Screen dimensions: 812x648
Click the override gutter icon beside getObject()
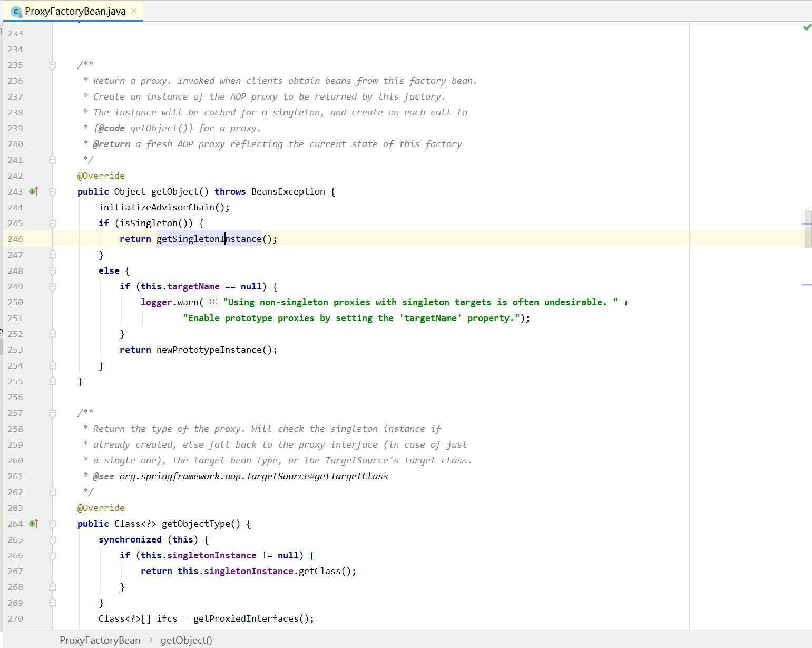[x=34, y=191]
